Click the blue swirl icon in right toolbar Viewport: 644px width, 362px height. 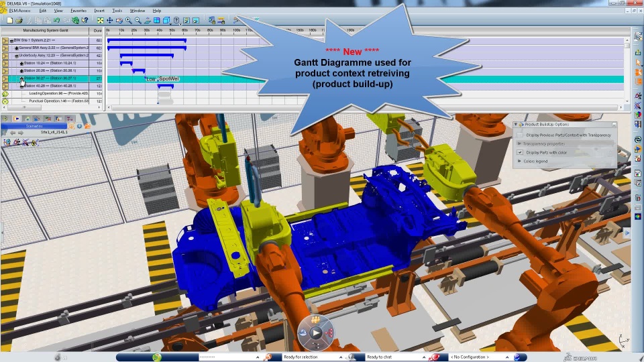click(638, 139)
